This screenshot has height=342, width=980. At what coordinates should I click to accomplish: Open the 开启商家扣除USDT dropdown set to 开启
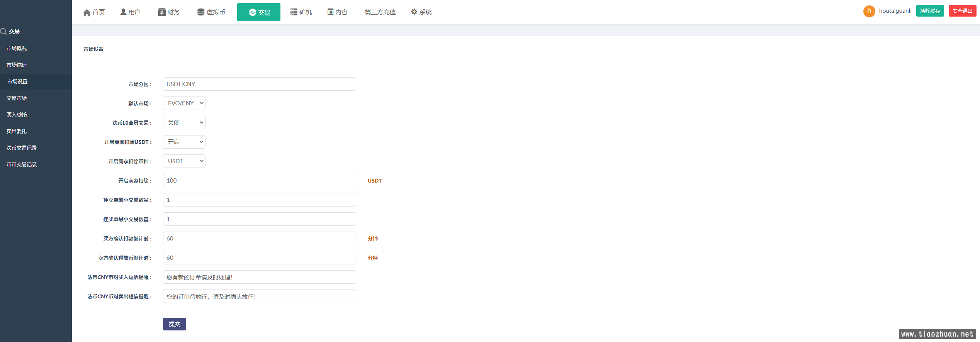pos(184,142)
